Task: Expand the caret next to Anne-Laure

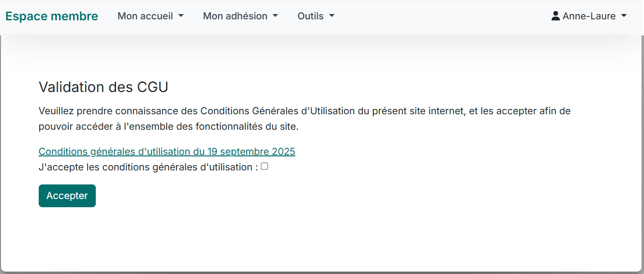Action: pos(624,16)
